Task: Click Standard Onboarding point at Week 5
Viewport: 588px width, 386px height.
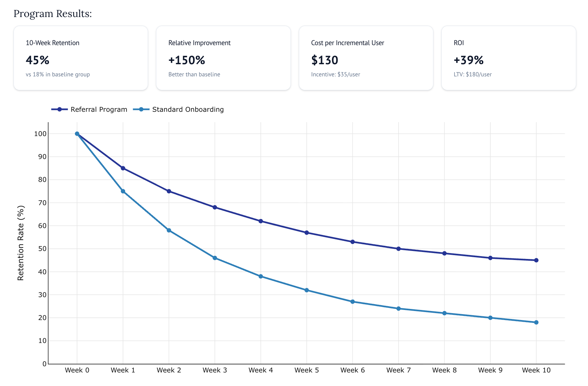Action: pyautogui.click(x=306, y=290)
